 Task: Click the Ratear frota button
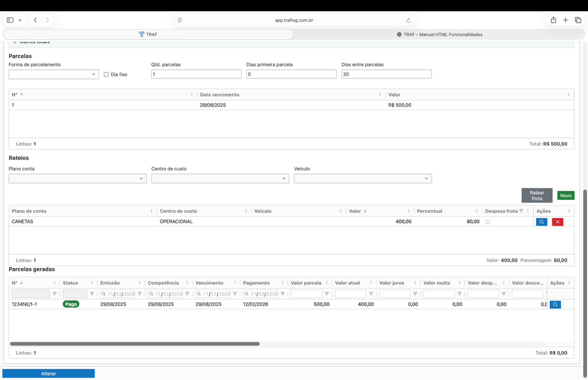(537, 195)
